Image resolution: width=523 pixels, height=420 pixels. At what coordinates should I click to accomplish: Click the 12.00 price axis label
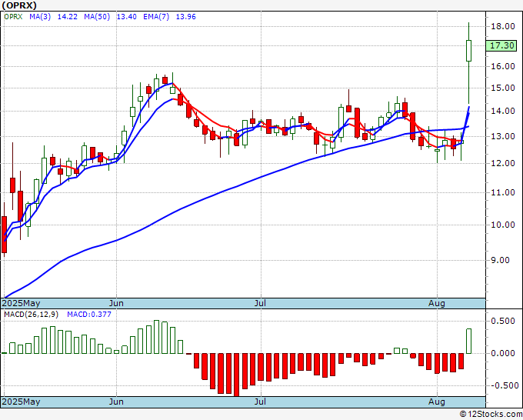click(x=503, y=164)
